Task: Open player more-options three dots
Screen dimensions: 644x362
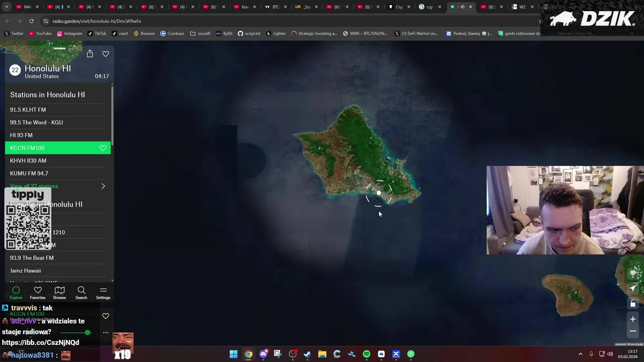Action: click(x=106, y=332)
